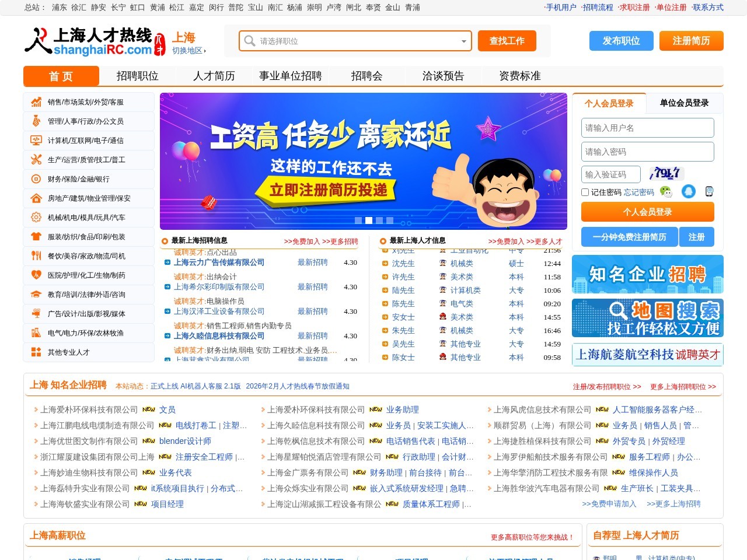
Task: Click the 注册简历 button
Action: [x=692, y=41]
